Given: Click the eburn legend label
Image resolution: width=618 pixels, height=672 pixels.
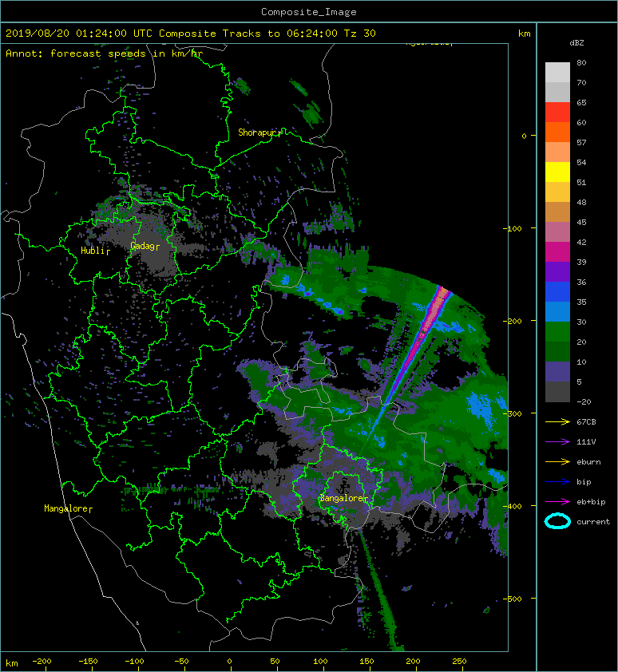Looking at the screenshot, I should pos(588,461).
